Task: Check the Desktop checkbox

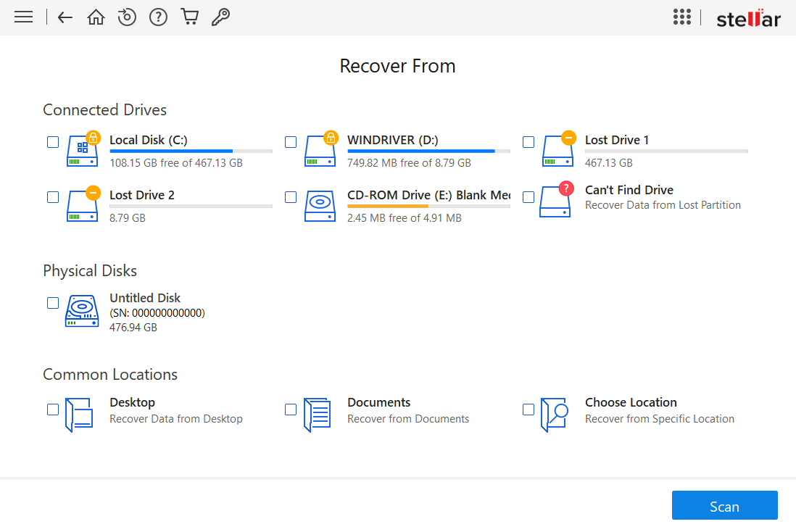Action: tap(53, 410)
